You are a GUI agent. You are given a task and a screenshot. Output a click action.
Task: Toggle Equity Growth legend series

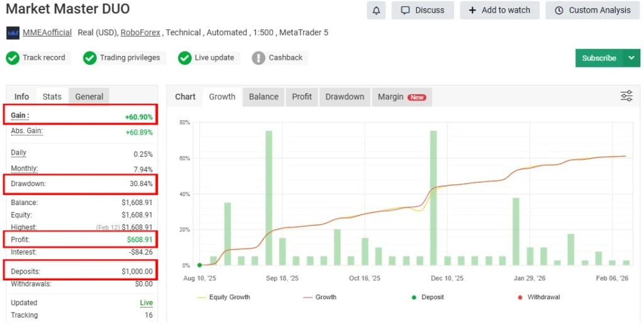(x=224, y=297)
